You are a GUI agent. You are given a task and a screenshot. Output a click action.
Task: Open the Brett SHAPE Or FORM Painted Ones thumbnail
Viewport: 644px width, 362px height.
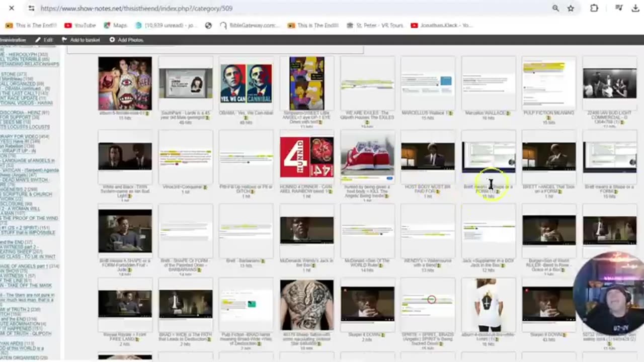(x=186, y=231)
